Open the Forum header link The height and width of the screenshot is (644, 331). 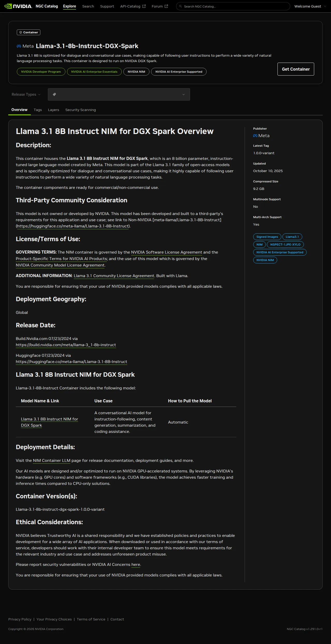coord(160,6)
